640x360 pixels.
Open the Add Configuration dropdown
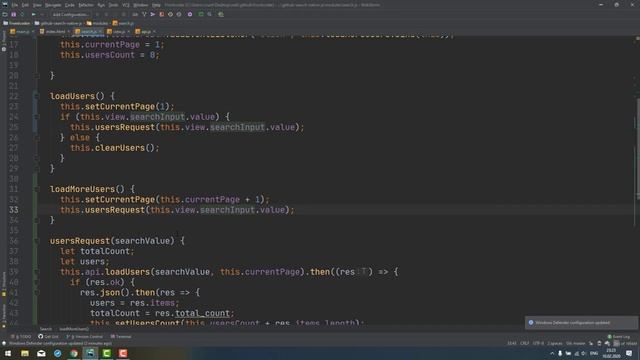[70, 14]
